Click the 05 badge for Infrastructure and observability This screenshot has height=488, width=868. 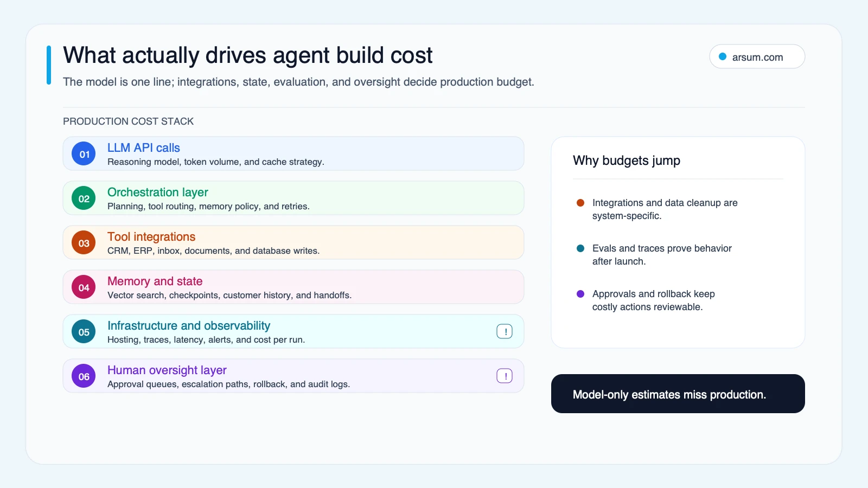(x=84, y=332)
